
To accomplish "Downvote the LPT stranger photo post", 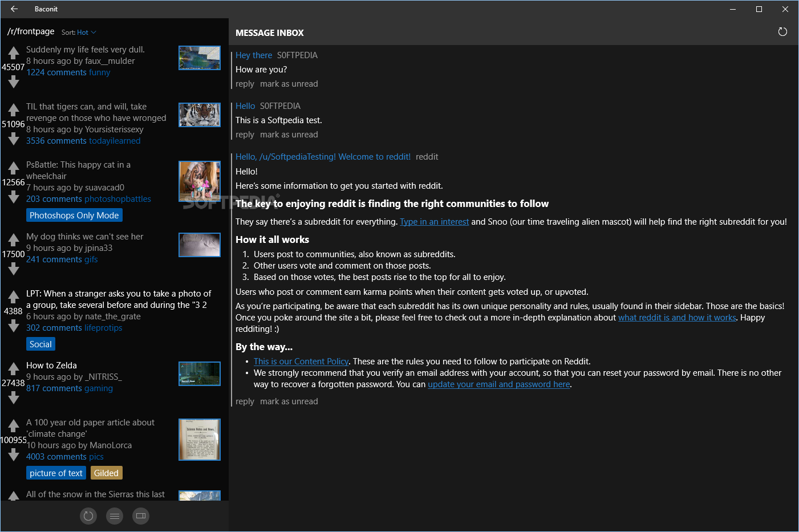I will 14,326.
